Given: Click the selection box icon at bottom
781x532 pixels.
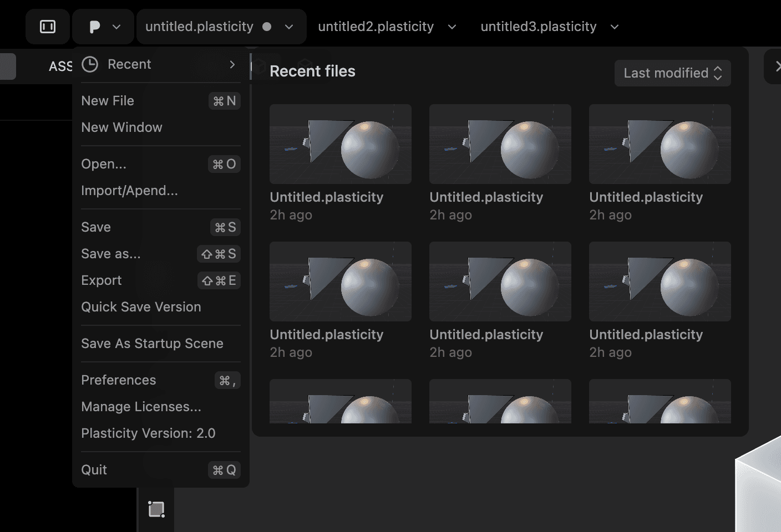Looking at the screenshot, I should 156,509.
